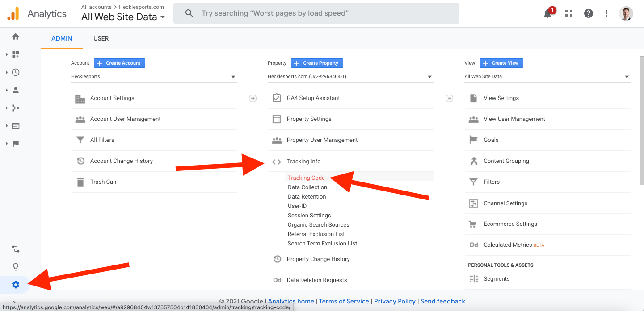Click the Realtime clock icon in sidebar

click(x=16, y=72)
